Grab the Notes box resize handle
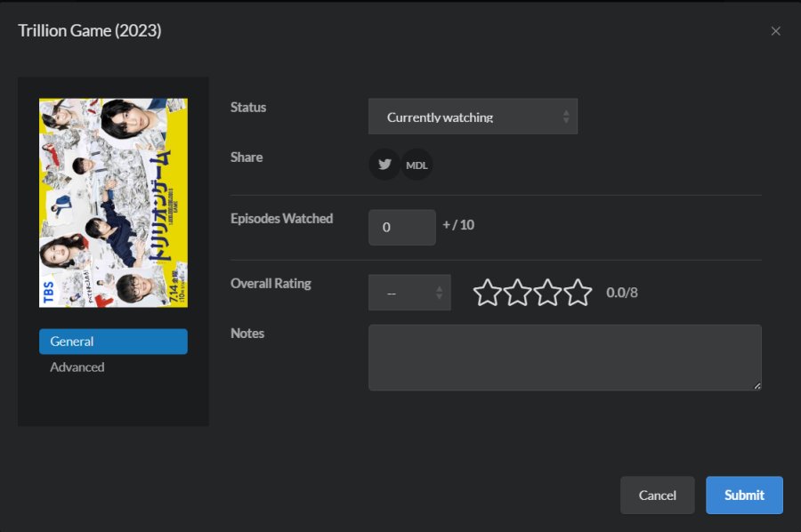Image resolution: width=801 pixels, height=532 pixels. [757, 386]
